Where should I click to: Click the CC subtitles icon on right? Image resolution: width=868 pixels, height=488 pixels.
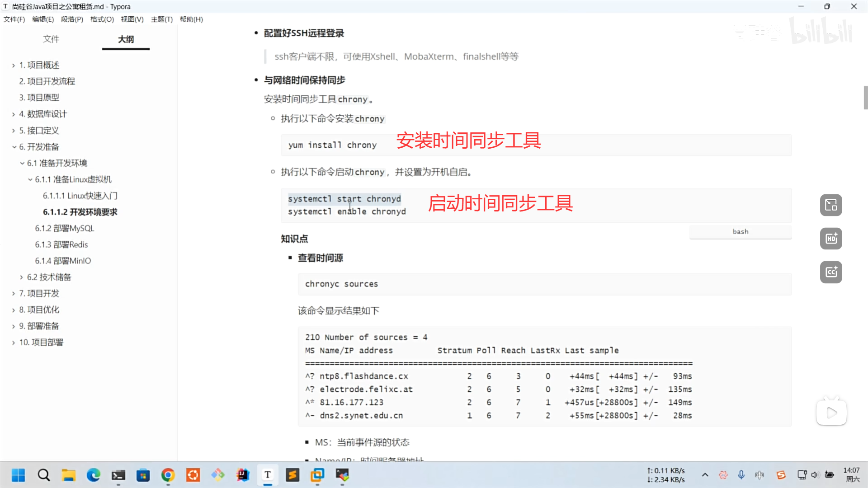click(831, 272)
